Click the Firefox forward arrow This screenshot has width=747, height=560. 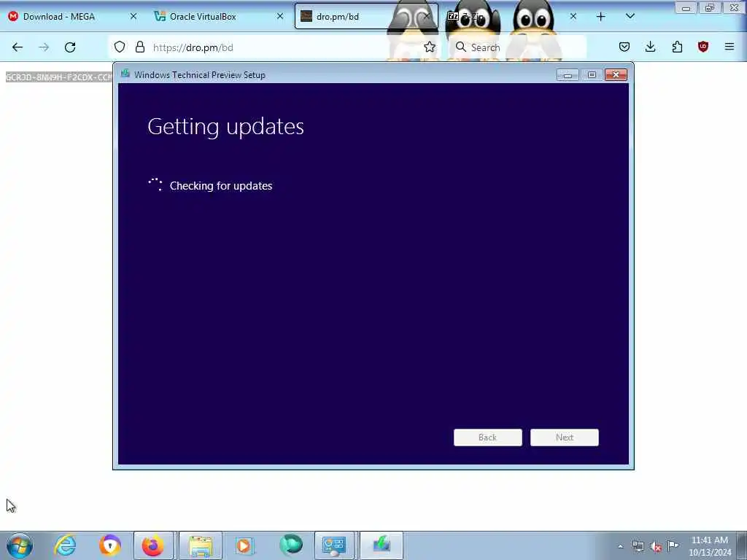pos(44,47)
